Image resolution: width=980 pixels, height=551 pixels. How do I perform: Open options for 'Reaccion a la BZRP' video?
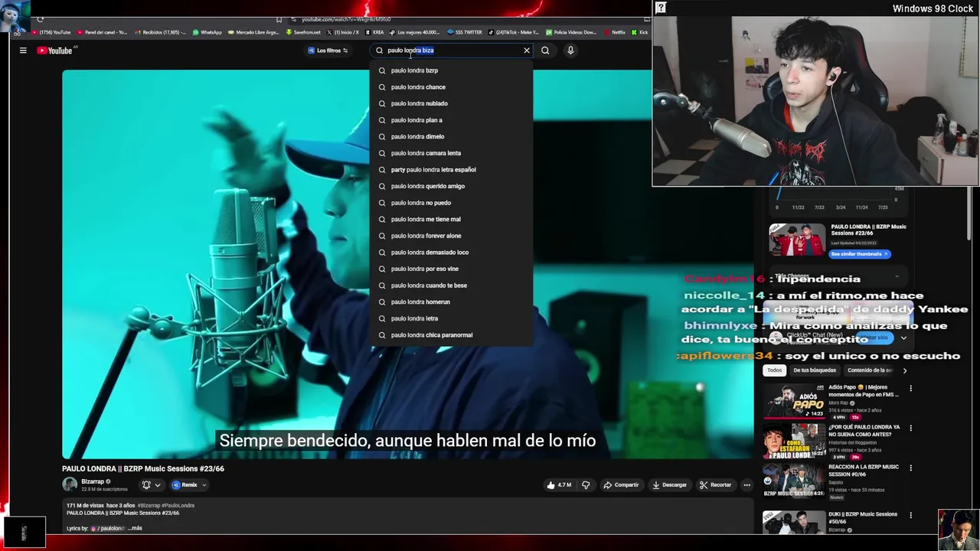tap(910, 468)
